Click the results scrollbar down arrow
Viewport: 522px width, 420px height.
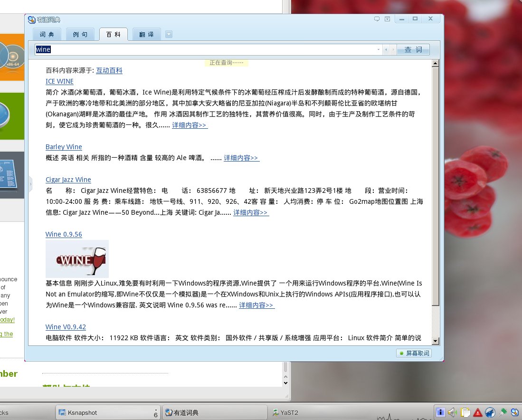coord(436,341)
